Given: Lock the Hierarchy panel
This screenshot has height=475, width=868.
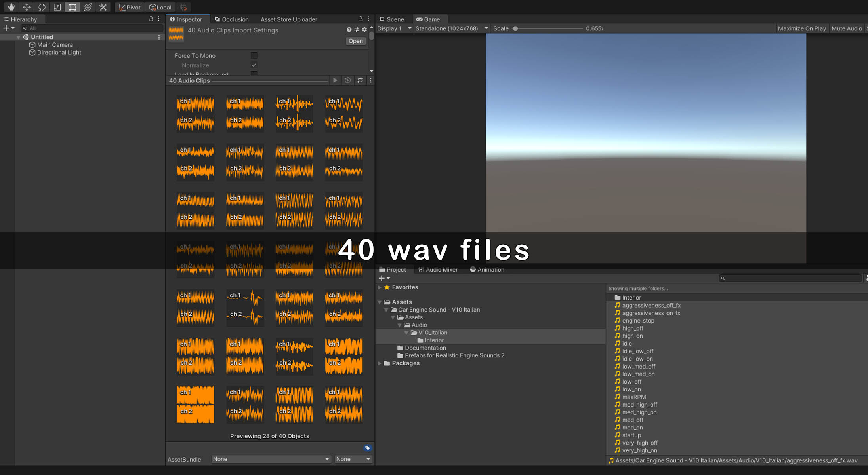Looking at the screenshot, I should pyautogui.click(x=151, y=19).
